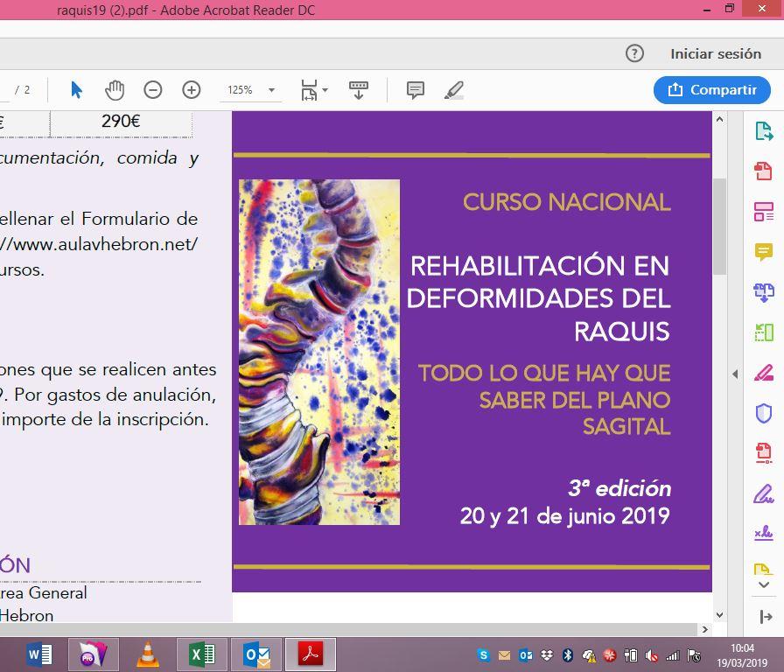Click the vertical scrollbar thumb

click(719, 226)
